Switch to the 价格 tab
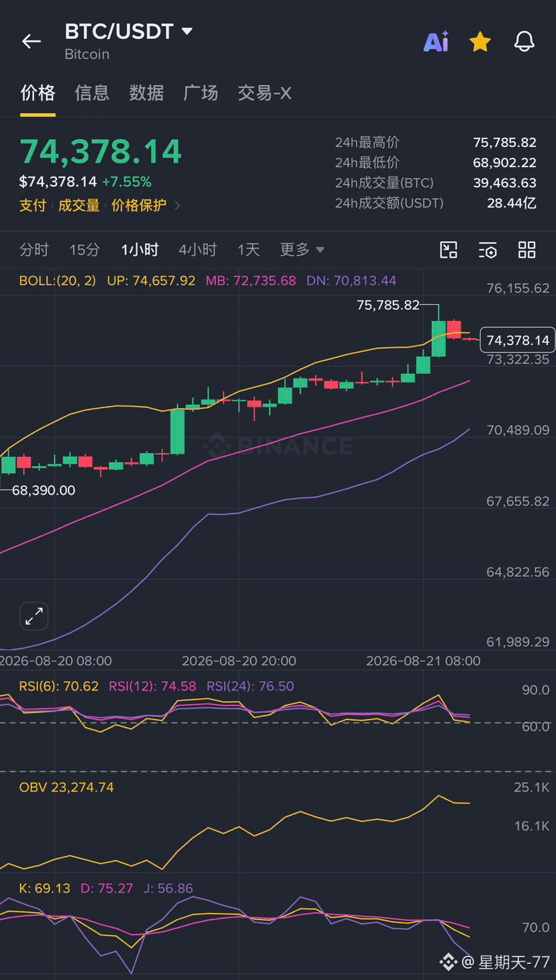Image resolution: width=556 pixels, height=980 pixels. click(x=38, y=93)
